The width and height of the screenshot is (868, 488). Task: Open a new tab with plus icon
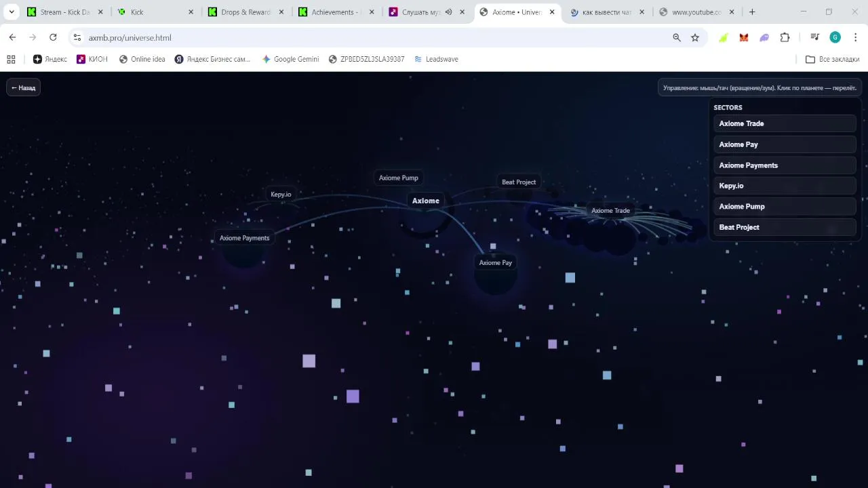tap(752, 12)
